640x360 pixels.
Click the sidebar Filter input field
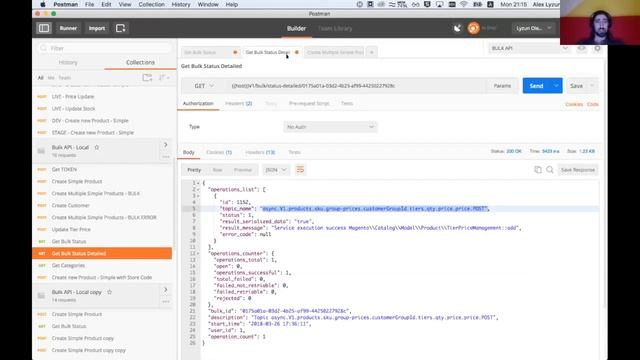coord(104,48)
